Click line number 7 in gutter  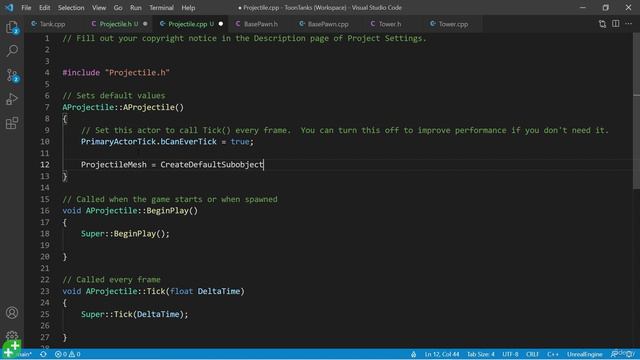point(47,107)
